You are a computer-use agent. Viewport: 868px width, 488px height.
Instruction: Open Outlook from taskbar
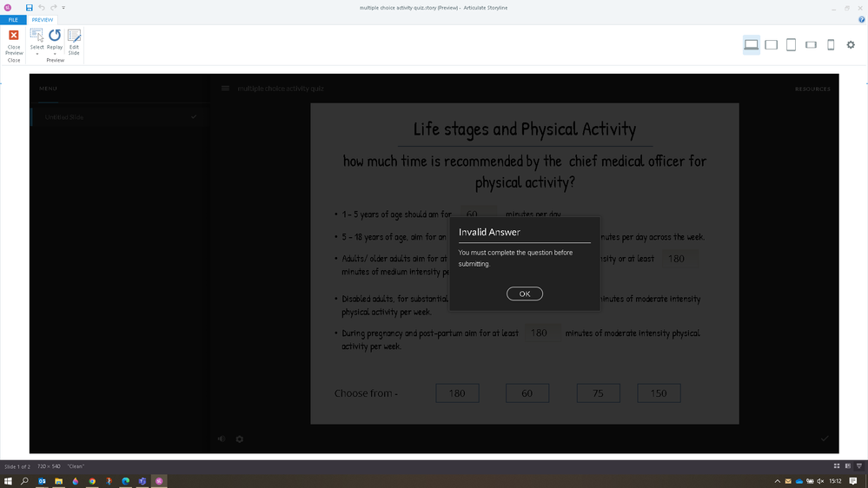(42, 481)
